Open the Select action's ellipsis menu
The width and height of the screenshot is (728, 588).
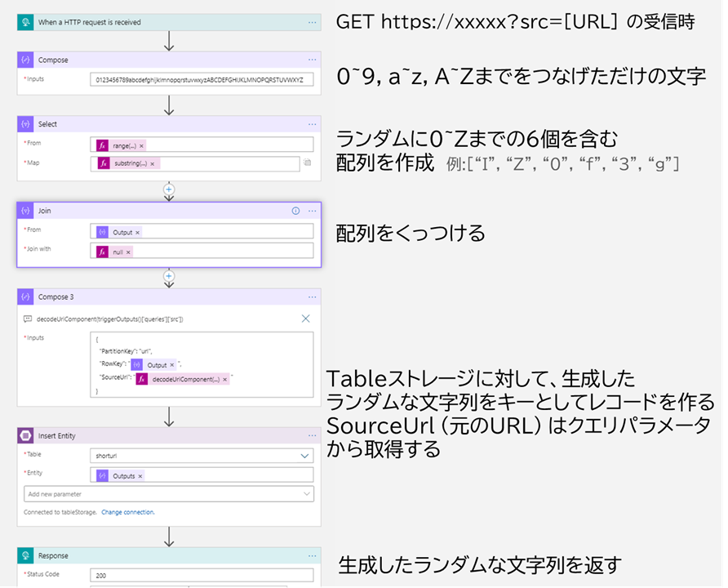point(312,124)
